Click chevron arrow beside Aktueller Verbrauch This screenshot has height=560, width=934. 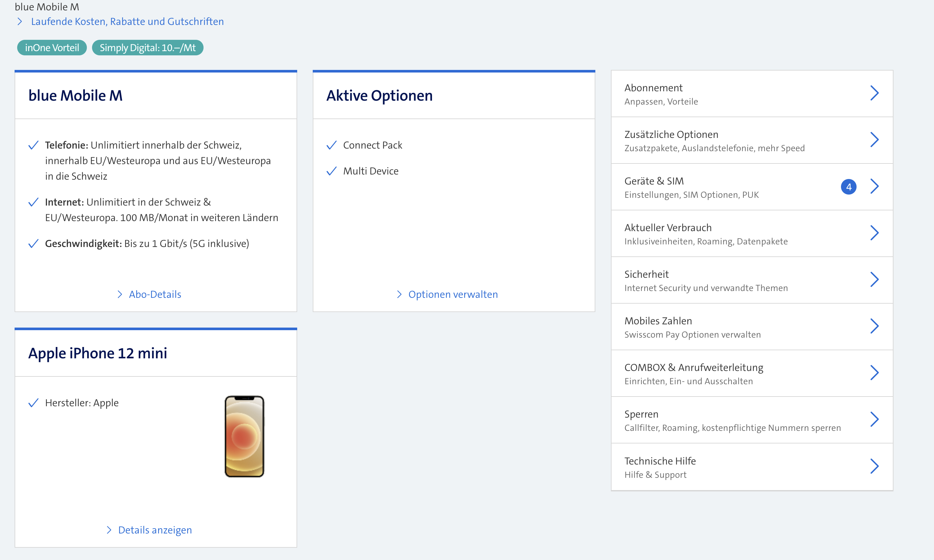click(874, 233)
